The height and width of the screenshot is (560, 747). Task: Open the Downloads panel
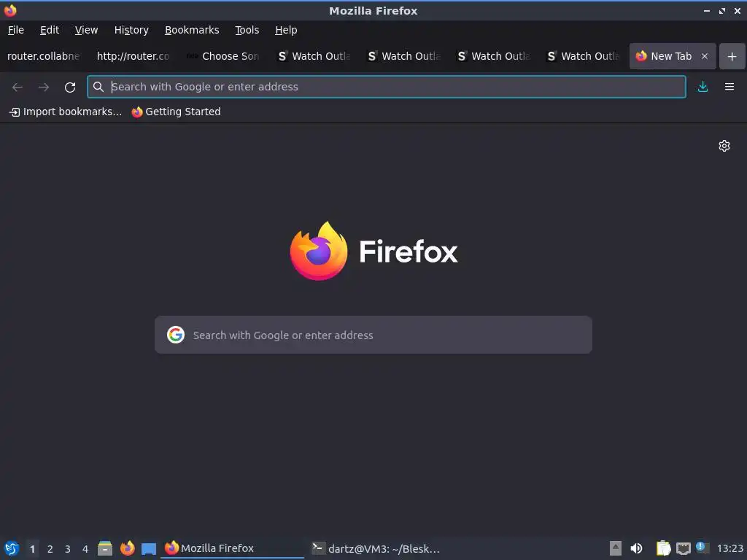click(x=703, y=87)
